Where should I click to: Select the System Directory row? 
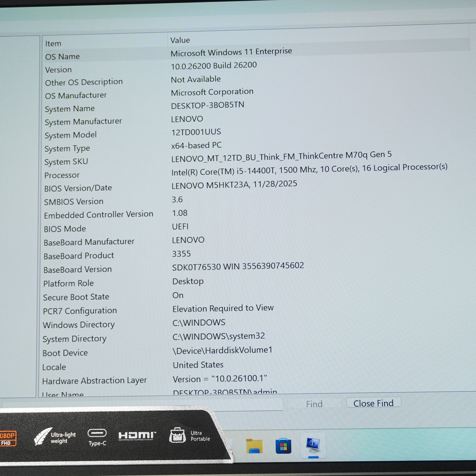coord(74,339)
